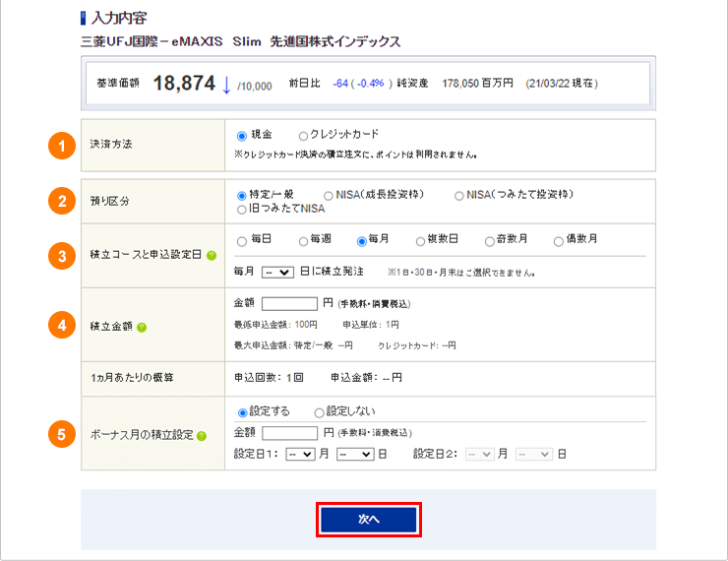This screenshot has height=561, width=728.
Task: Open the monthly order day dropdown
Action: point(278,272)
